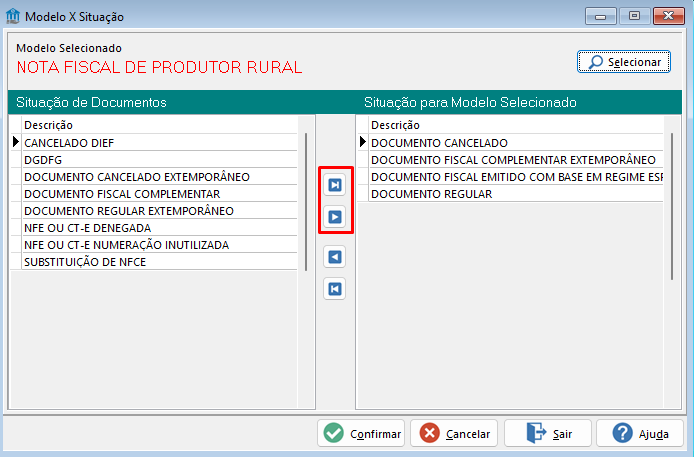
Task: Click the Cancelar button
Action: (x=454, y=433)
